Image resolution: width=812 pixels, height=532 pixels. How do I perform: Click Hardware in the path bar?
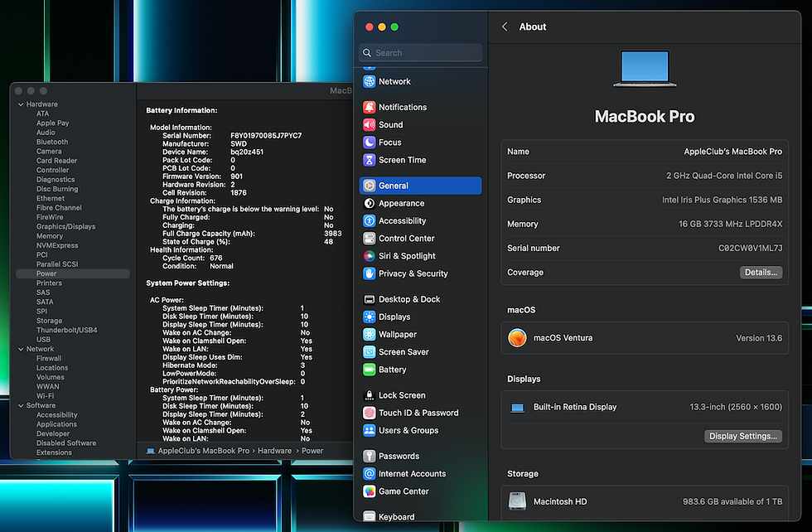pyautogui.click(x=274, y=451)
